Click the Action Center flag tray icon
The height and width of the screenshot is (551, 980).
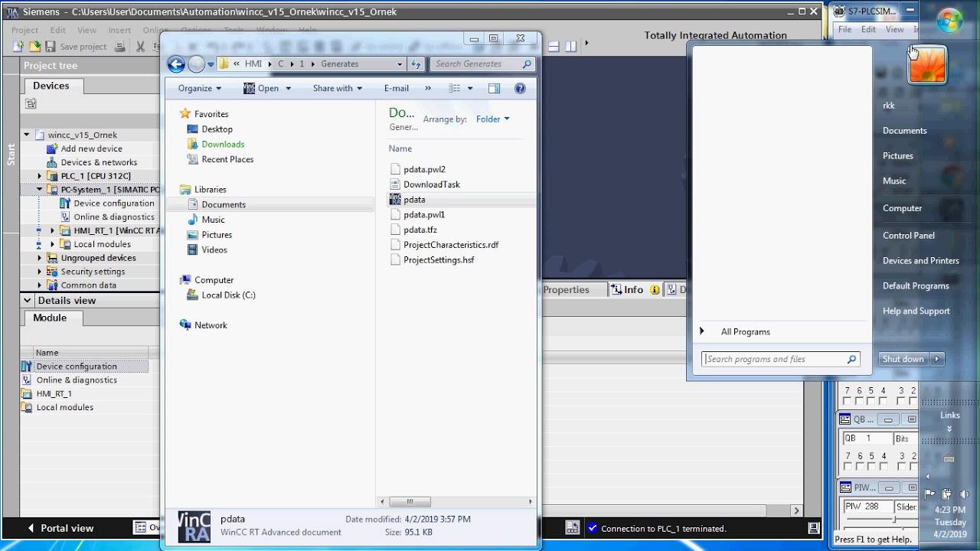(929, 494)
